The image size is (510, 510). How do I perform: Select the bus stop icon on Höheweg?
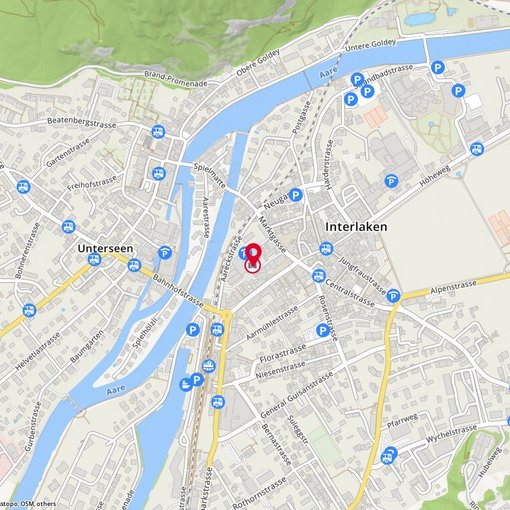click(477, 148)
